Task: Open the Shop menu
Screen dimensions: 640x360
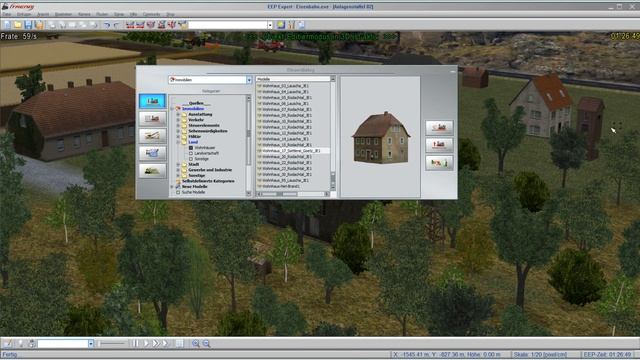Action: click(170, 14)
